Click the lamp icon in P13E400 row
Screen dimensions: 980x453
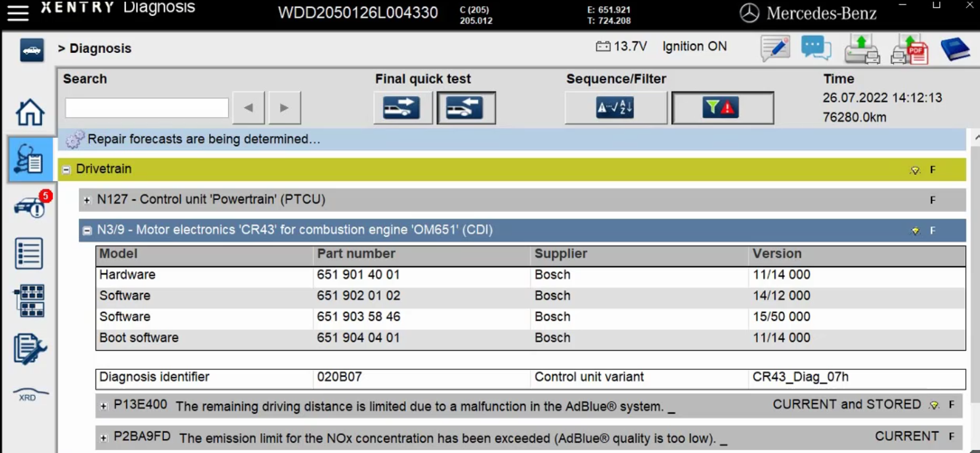934,405
